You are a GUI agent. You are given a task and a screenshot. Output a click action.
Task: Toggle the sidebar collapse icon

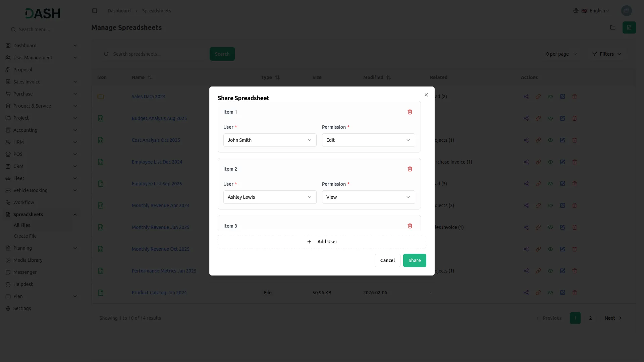95,11
